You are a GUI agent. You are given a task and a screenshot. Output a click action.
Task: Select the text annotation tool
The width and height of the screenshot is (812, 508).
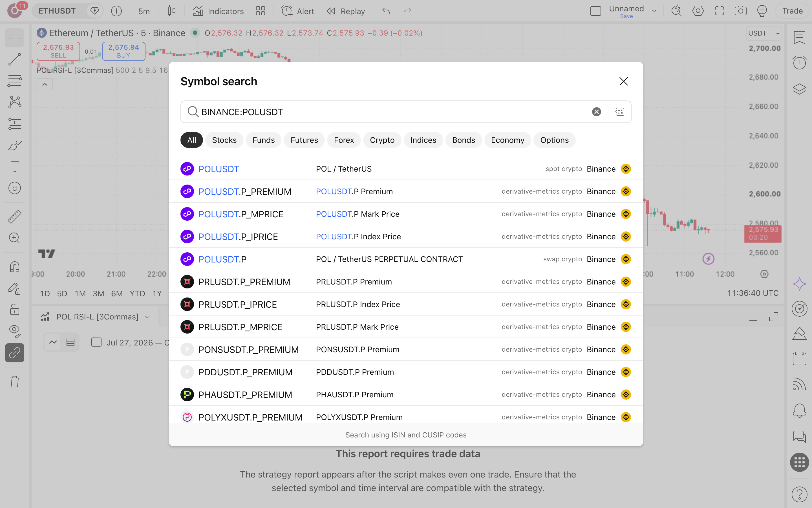tap(14, 166)
